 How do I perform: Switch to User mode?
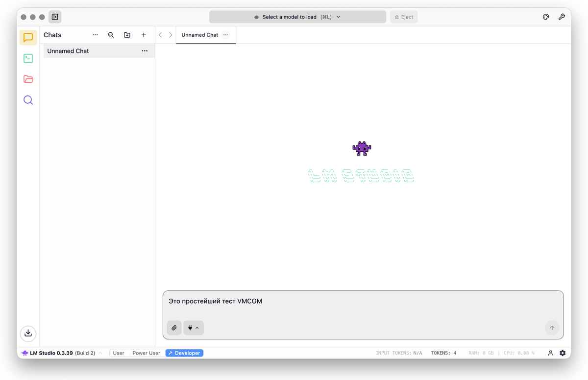[x=119, y=353]
